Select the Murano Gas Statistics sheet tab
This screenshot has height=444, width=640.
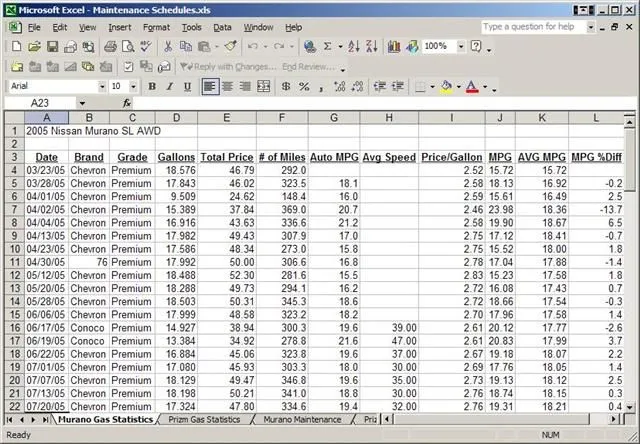pos(105,420)
